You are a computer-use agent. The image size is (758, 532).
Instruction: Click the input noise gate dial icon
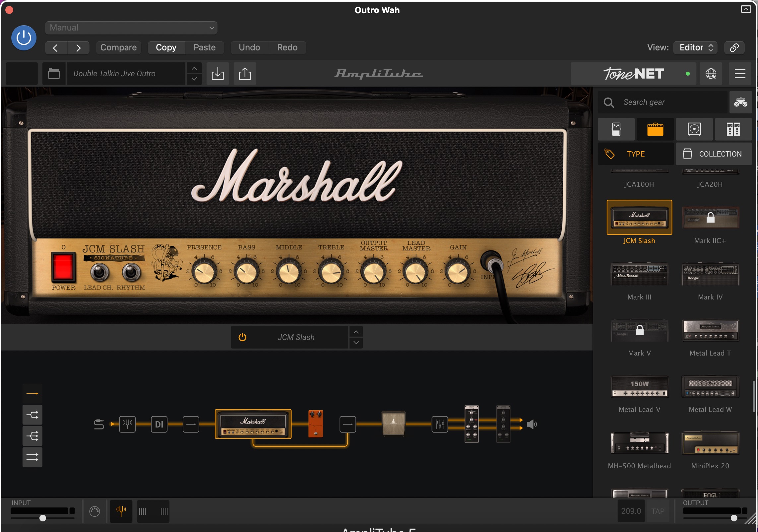coord(95,511)
